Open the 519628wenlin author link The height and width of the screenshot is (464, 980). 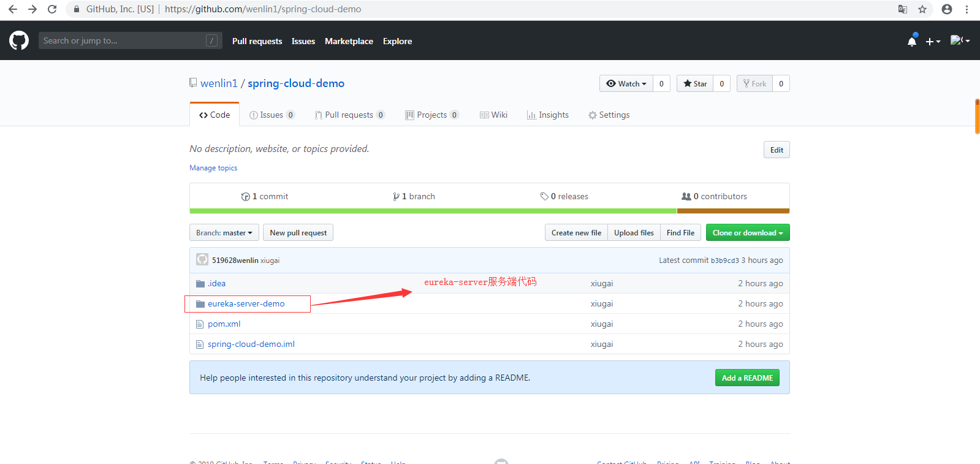[235, 260]
